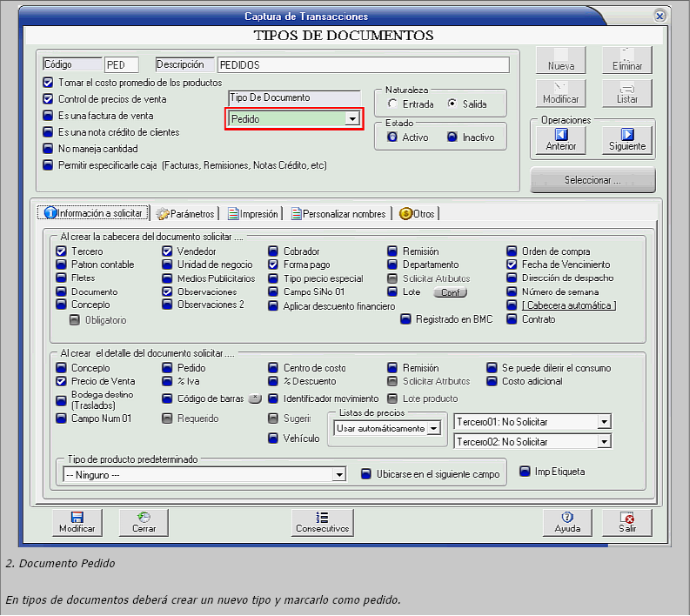The image size is (690, 616).
Task: Click the Salir exit icon
Action: 627,522
